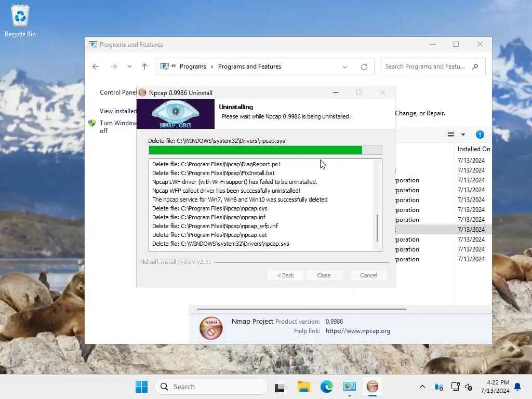Refresh the Programs and Features list

364,67
